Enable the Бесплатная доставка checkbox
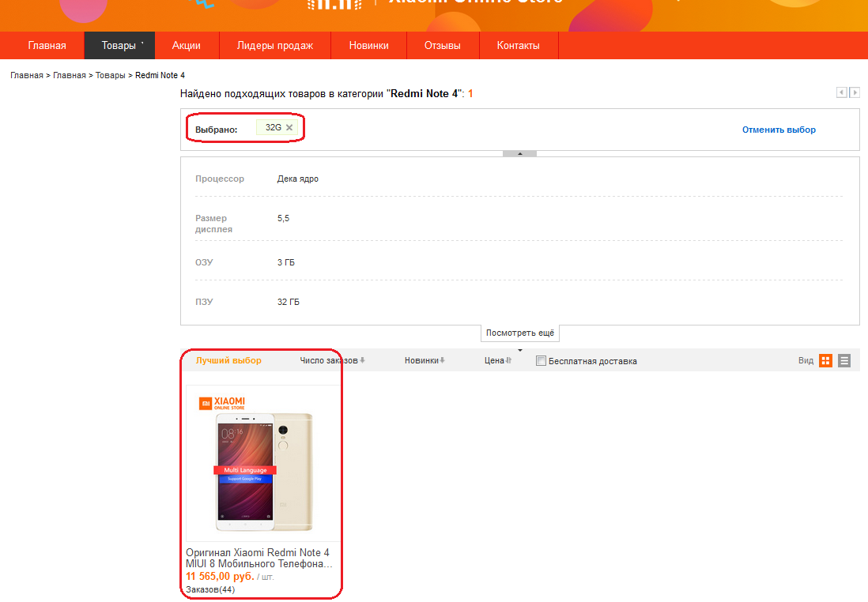Screen dimensions: 868x602 click(541, 361)
